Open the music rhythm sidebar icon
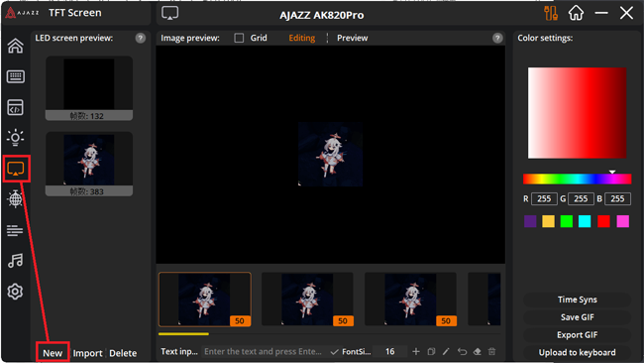644x363 pixels. [16, 261]
